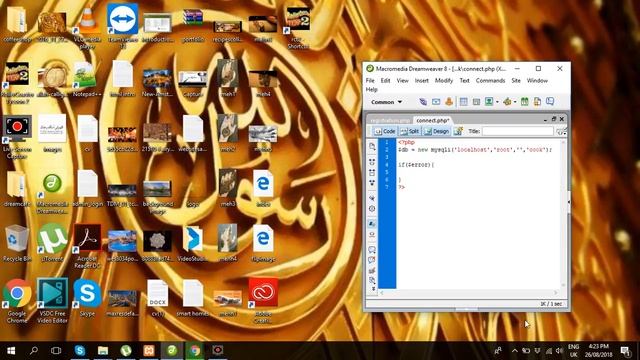640x360 pixels.
Task: Click Collapse Full Tag coding toolbar icon
Action: click(372, 162)
